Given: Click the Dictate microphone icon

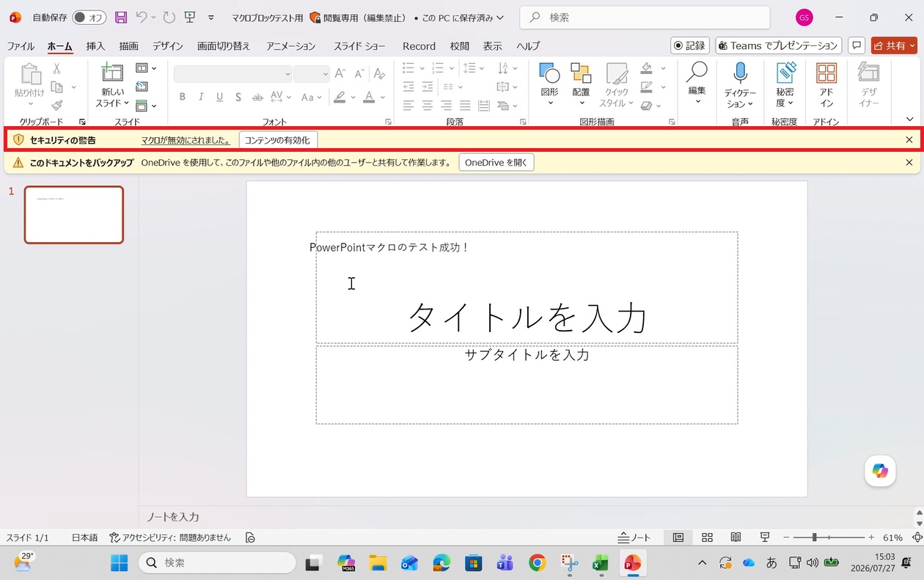Looking at the screenshot, I should click(x=740, y=73).
